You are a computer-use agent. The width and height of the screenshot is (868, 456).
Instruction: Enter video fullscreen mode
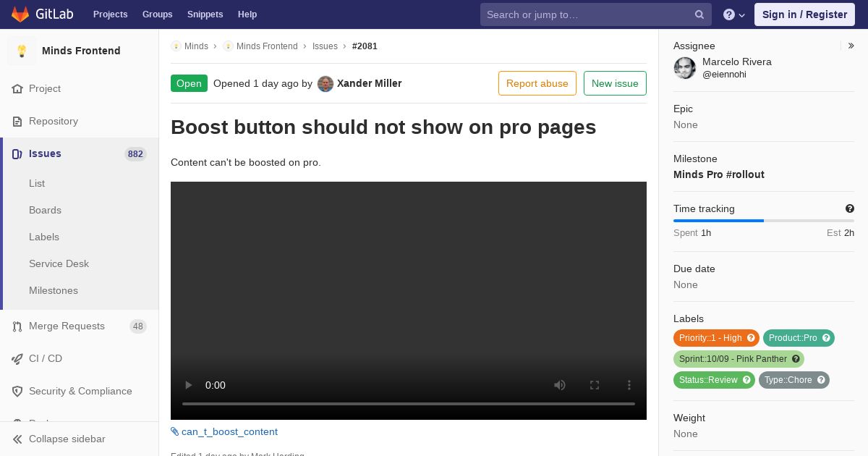pyautogui.click(x=595, y=385)
